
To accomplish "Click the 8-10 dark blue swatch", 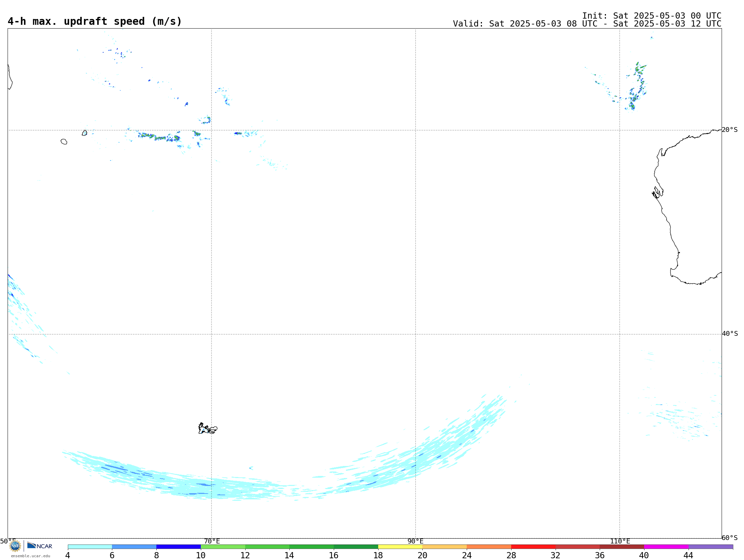I will (178, 547).
